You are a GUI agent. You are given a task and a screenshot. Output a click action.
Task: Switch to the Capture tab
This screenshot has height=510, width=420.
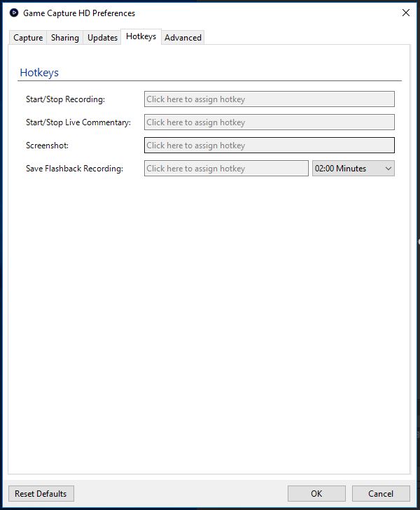pos(28,38)
